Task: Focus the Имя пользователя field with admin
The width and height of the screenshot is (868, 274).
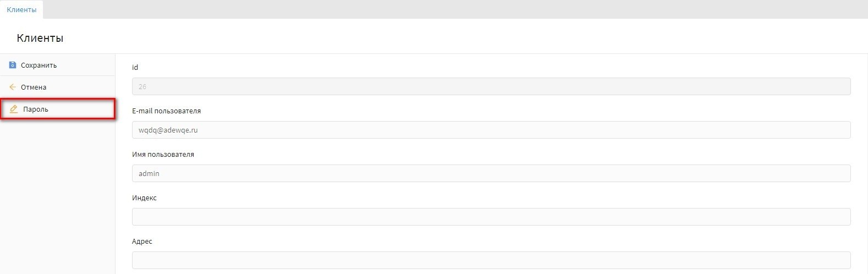Action: [491, 173]
